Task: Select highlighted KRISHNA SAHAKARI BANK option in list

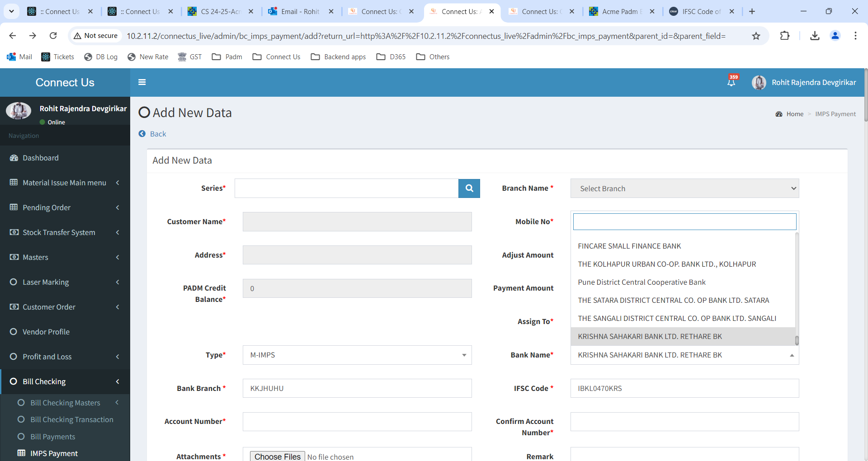Action: coord(683,337)
